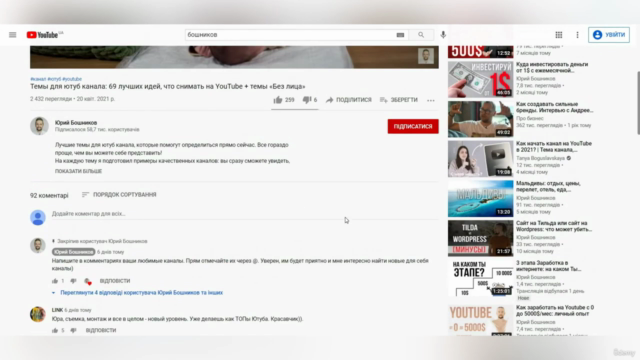
Task: Open title Куда инвестировать деньги от 1$
Action: click(x=552, y=67)
